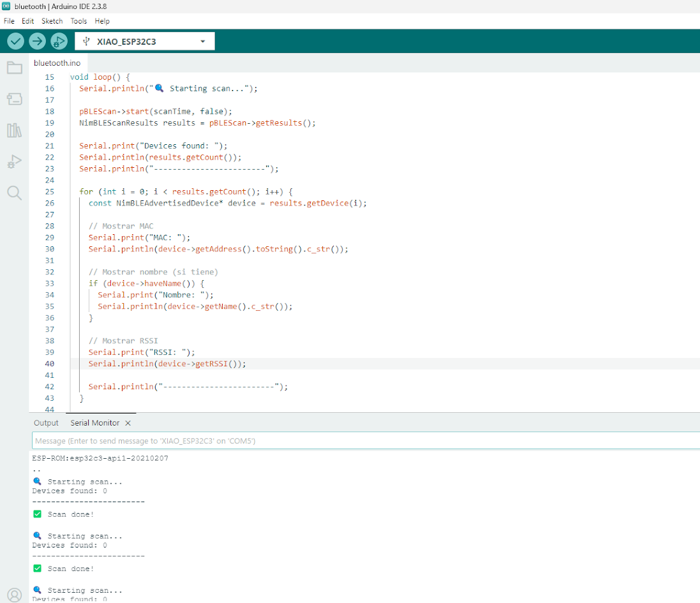The height and width of the screenshot is (603, 700).
Task: Click first 'Devices found: 0' output line
Action: pyautogui.click(x=70, y=491)
